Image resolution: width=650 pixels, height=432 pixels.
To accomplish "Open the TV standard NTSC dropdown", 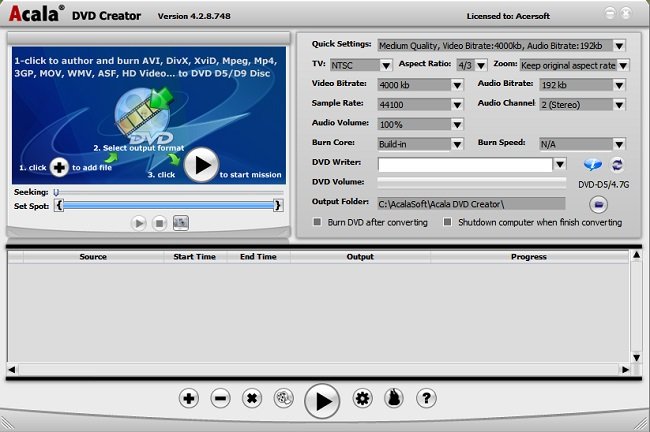I will click(386, 66).
